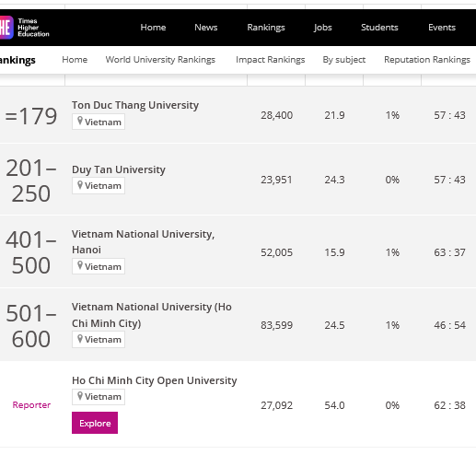Open the Reputation Rankings tab
Screen dimensions: 476x455
pyautogui.click(x=427, y=60)
